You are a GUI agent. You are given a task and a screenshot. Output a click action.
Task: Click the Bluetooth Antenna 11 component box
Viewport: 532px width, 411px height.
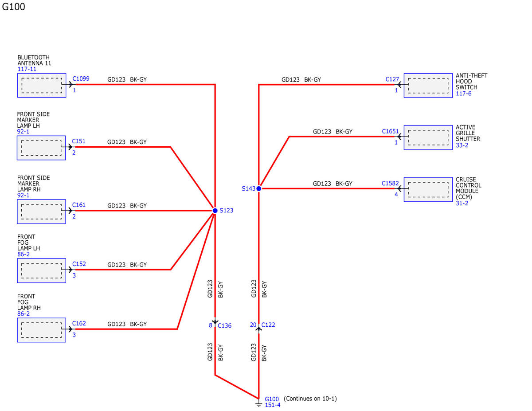42,85
